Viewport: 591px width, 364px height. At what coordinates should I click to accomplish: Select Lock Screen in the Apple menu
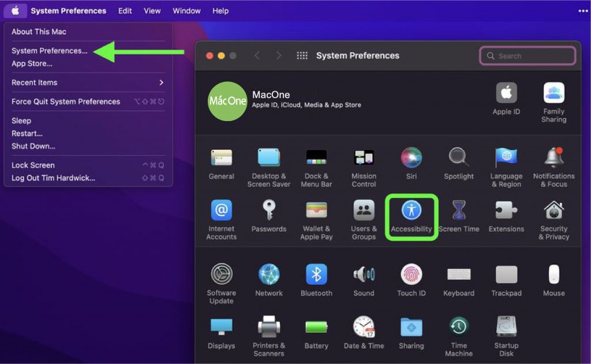coord(88,165)
